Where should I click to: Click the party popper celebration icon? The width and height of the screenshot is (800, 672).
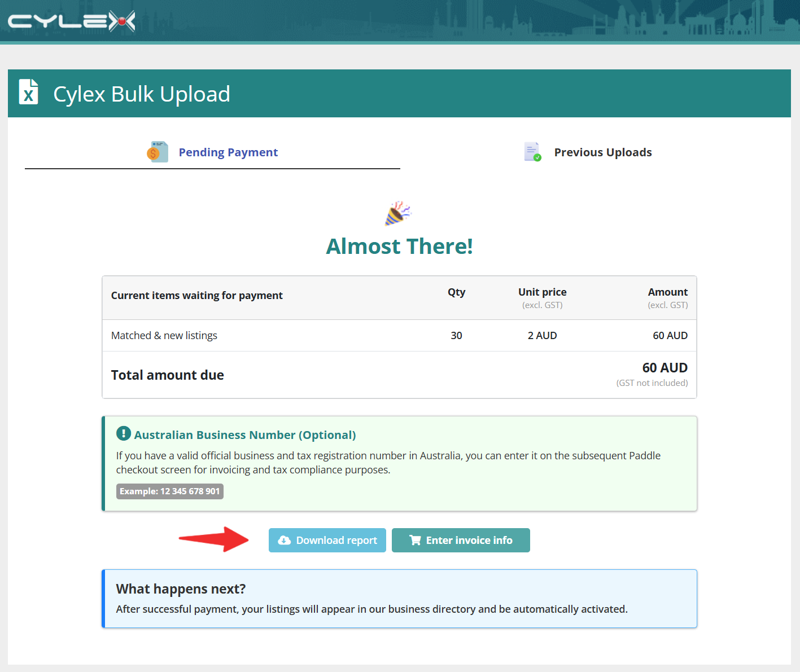pos(398,213)
